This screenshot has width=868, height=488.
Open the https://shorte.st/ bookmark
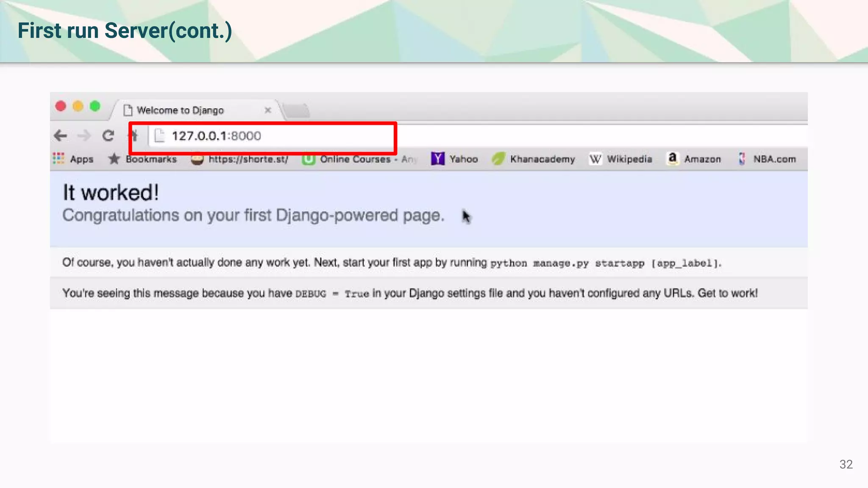tap(248, 159)
